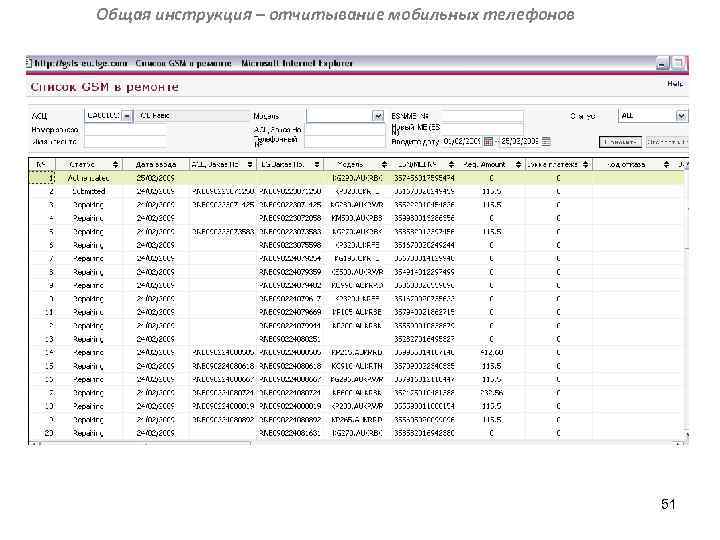Screen dimensions: 720x540
Task: Sort by Req. Amount column arrows
Action: pos(518,164)
